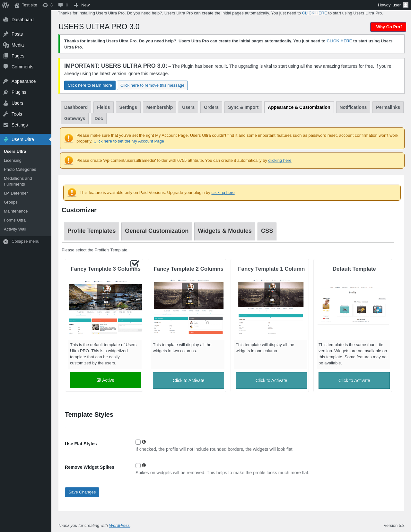This screenshot has width=411, height=532.
Task: Open the WordPress link in footer
Action: click(119, 526)
